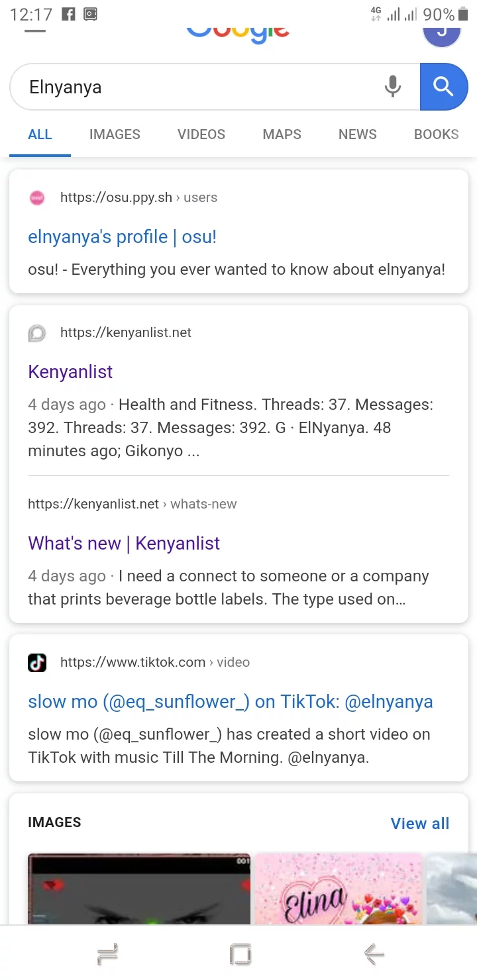Open the slow mo TikTok result
Screen dimensions: 477x980
[x=230, y=702]
